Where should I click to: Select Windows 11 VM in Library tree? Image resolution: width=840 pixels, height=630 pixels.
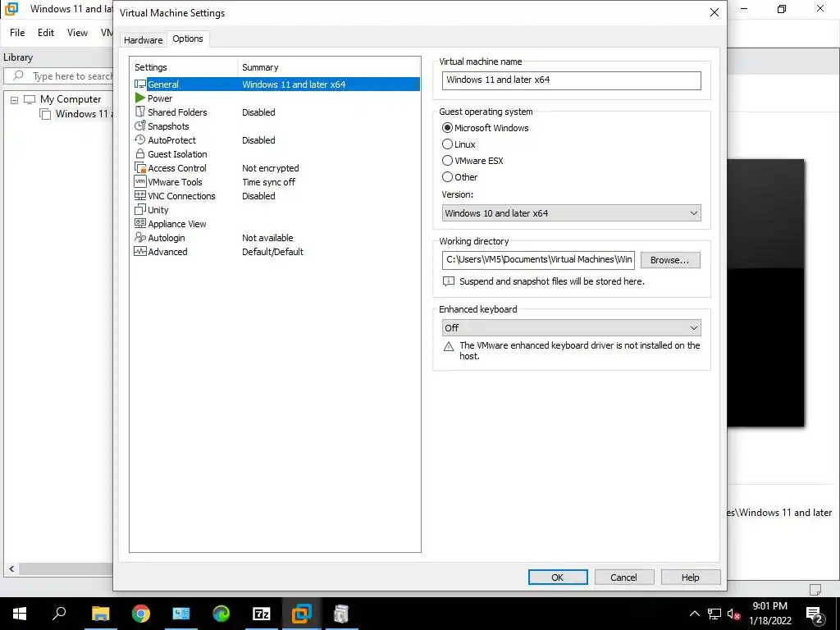[x=78, y=113]
